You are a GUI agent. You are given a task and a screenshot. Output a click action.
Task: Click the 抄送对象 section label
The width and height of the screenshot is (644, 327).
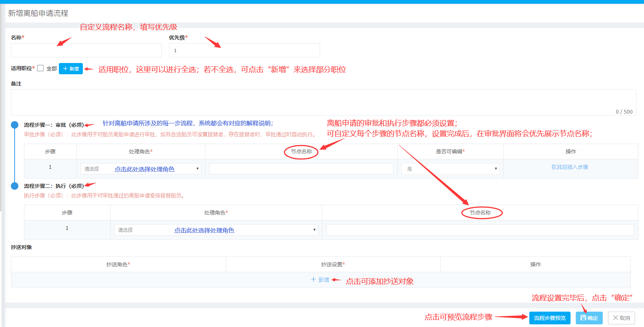21,247
